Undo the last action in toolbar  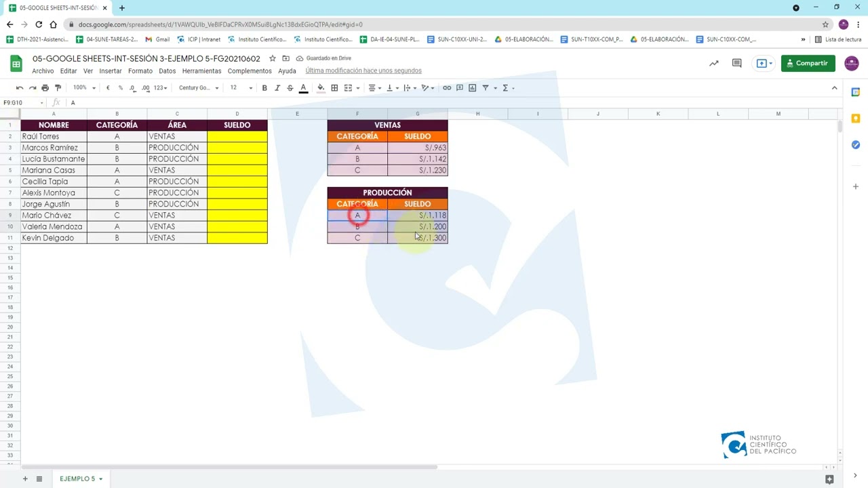[x=20, y=88]
